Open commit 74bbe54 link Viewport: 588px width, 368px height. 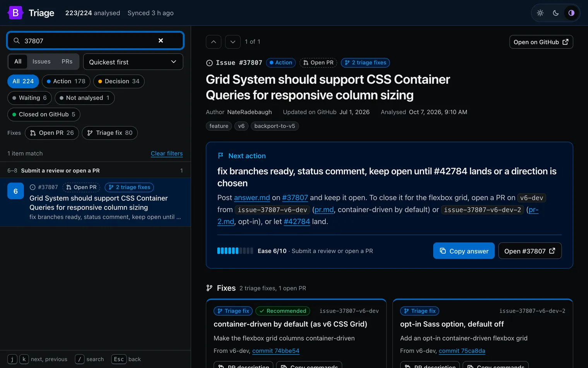[276, 351]
